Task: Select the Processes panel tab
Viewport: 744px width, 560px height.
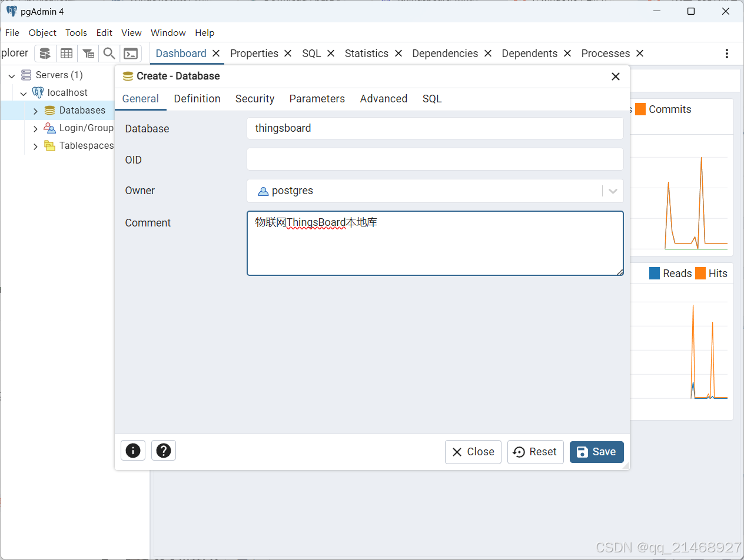Action: 606,54
